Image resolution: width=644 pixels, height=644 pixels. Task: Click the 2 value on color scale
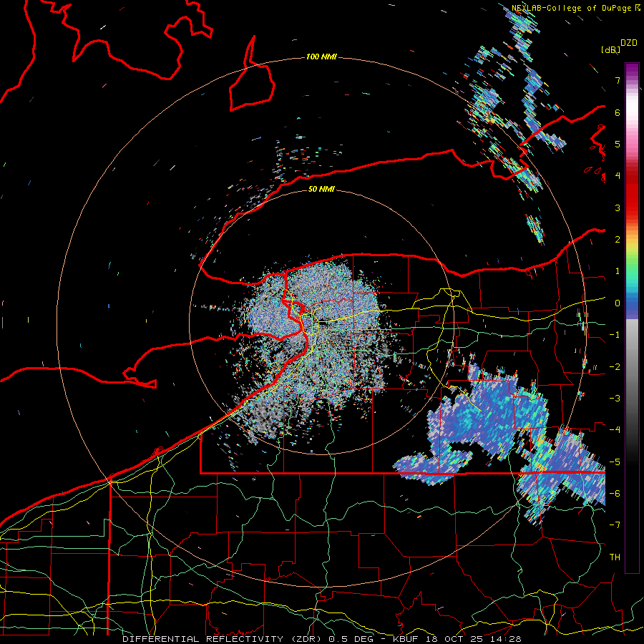pos(618,240)
